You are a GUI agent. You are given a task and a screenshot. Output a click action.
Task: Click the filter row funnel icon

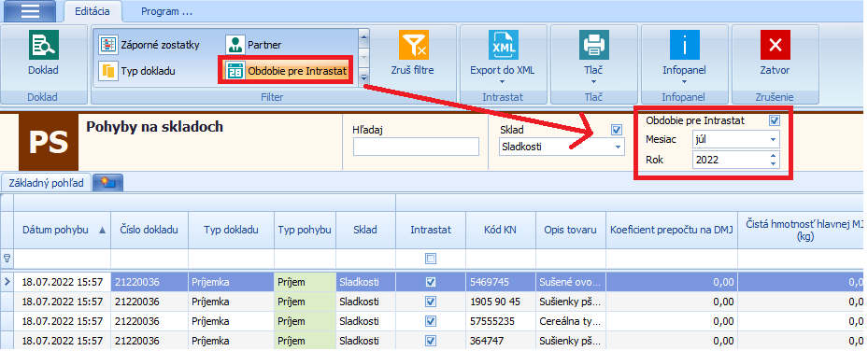7,259
